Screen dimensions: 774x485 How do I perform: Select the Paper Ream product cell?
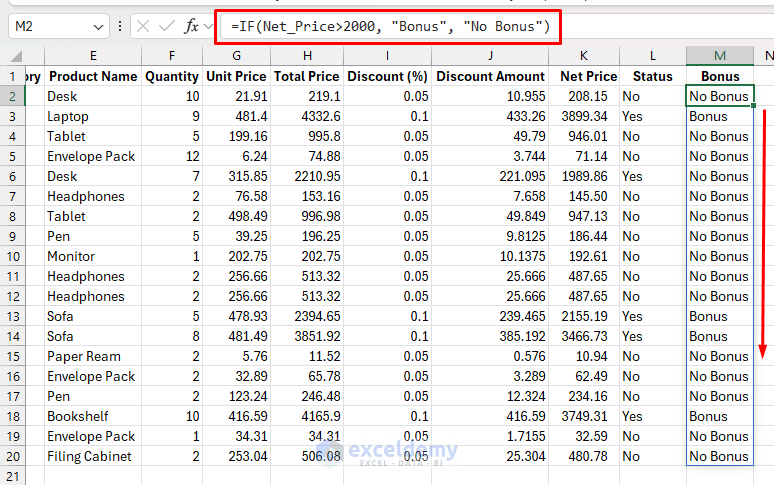pos(93,356)
